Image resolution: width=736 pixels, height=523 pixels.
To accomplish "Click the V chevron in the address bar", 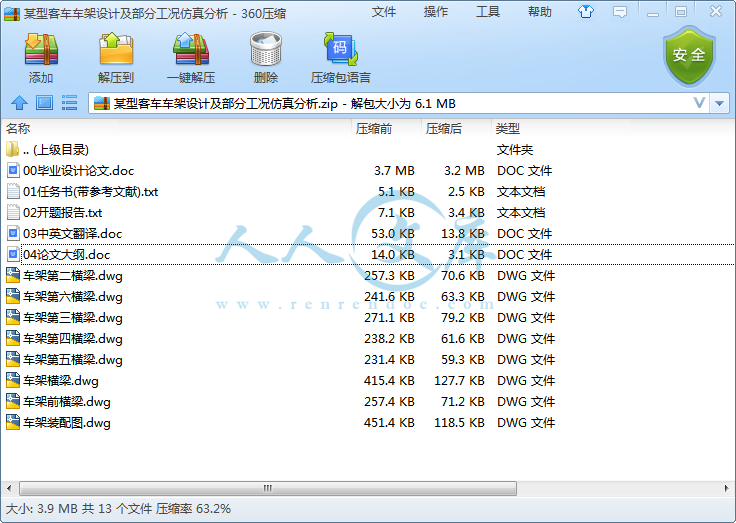I will click(x=699, y=103).
